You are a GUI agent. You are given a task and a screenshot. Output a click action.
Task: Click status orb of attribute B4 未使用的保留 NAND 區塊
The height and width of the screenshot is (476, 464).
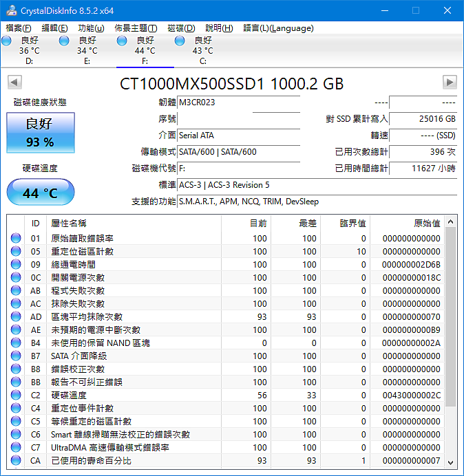click(x=16, y=343)
